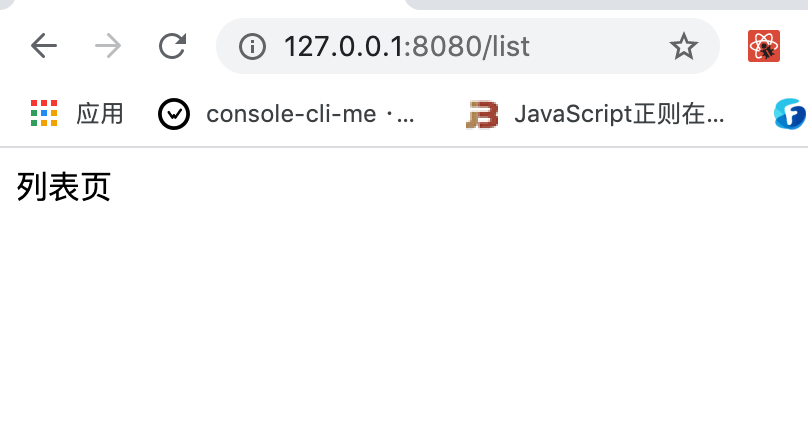Open the React Developer Tools extension
This screenshot has height=440, width=808.
pyautogui.click(x=764, y=46)
